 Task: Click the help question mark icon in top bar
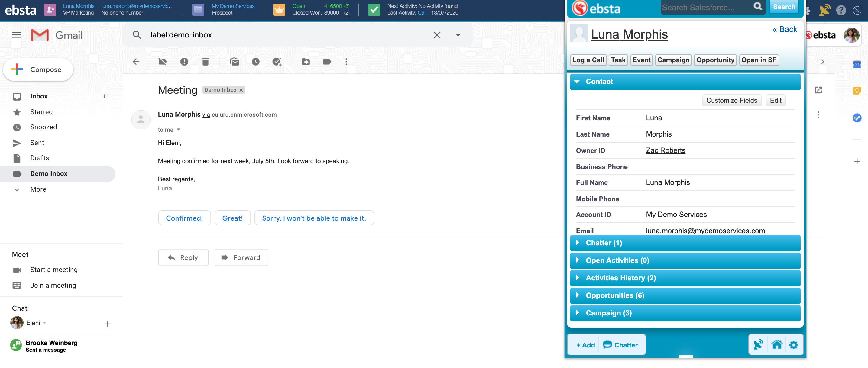coord(841,10)
